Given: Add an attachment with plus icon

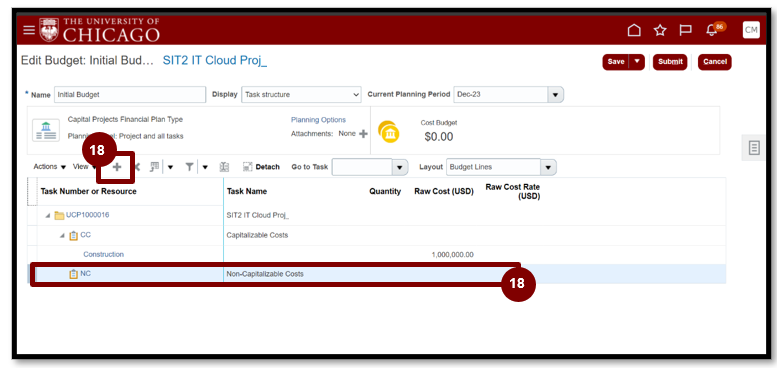Looking at the screenshot, I should pos(363,134).
